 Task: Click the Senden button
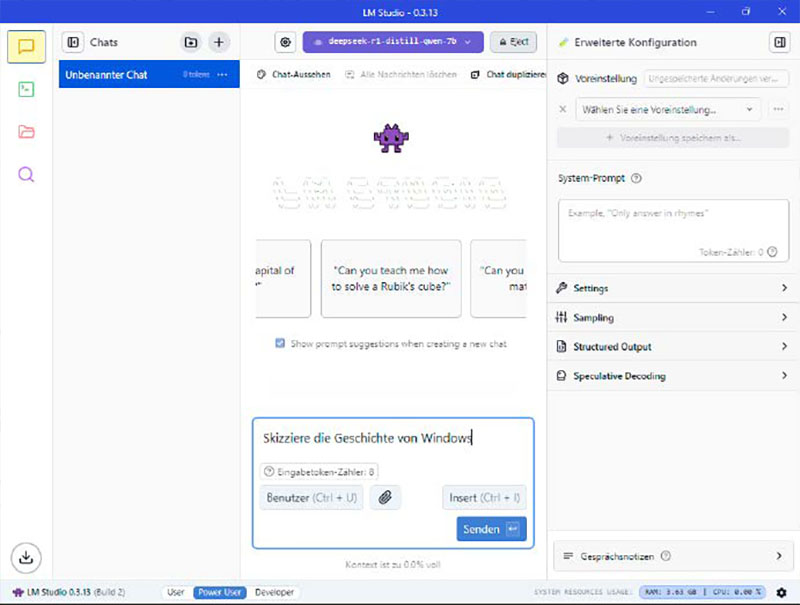pyautogui.click(x=491, y=530)
